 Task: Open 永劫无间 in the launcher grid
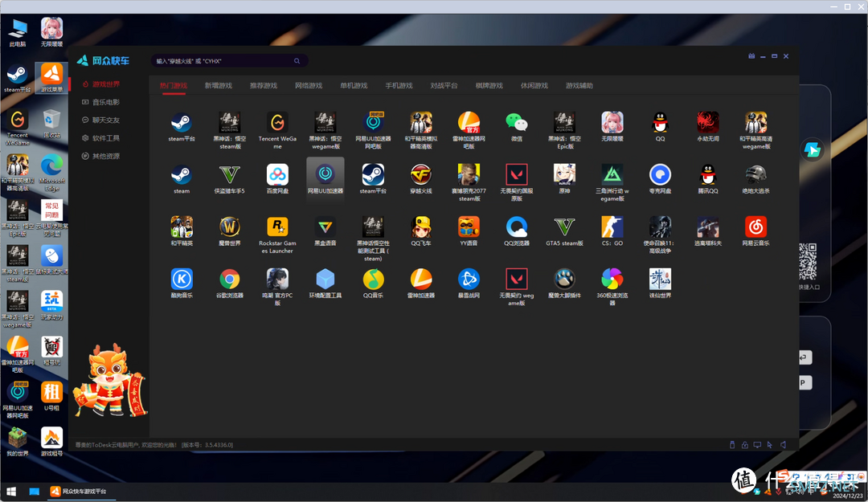tap(707, 122)
